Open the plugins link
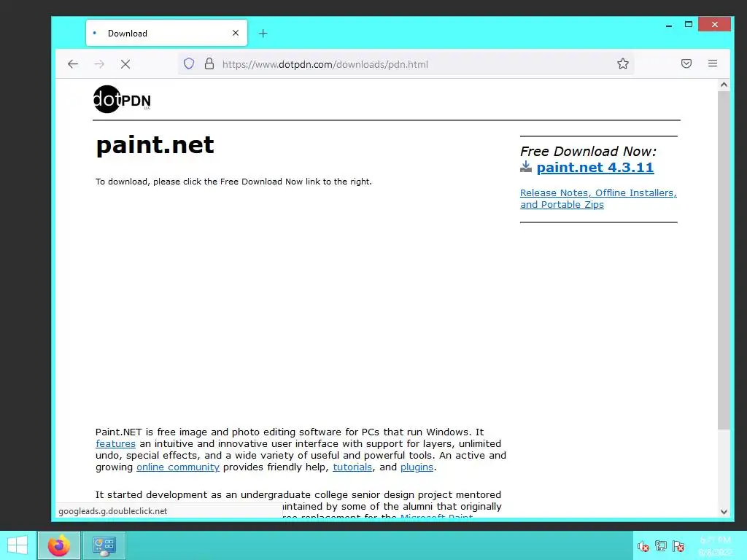 tap(417, 467)
